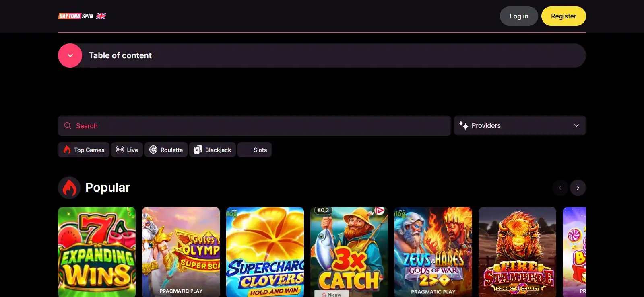Open the Supercharged Clovers game tile
Viewport: 644px width, 297px height.
pyautogui.click(x=265, y=252)
